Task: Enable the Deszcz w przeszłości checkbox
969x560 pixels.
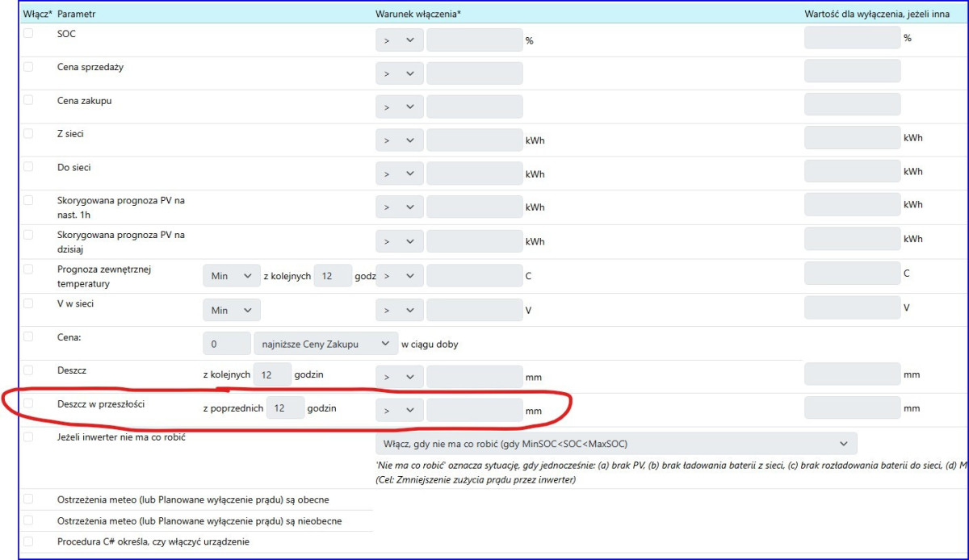Action: coord(29,403)
